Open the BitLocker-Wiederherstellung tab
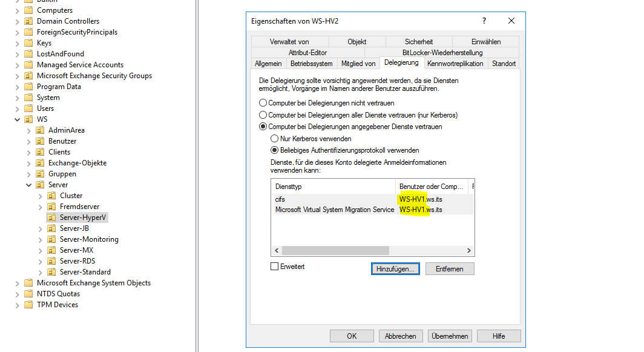Image resolution: width=644 pixels, height=352 pixels. 442,53
